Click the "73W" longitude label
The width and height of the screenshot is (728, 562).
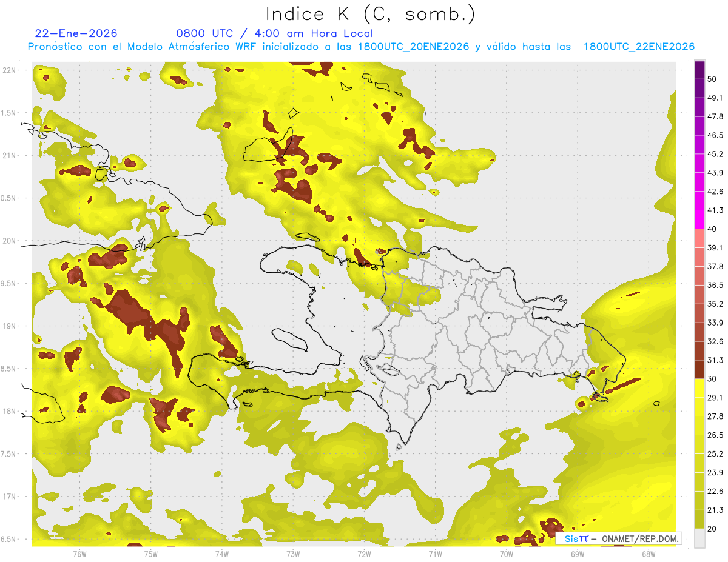tap(293, 554)
